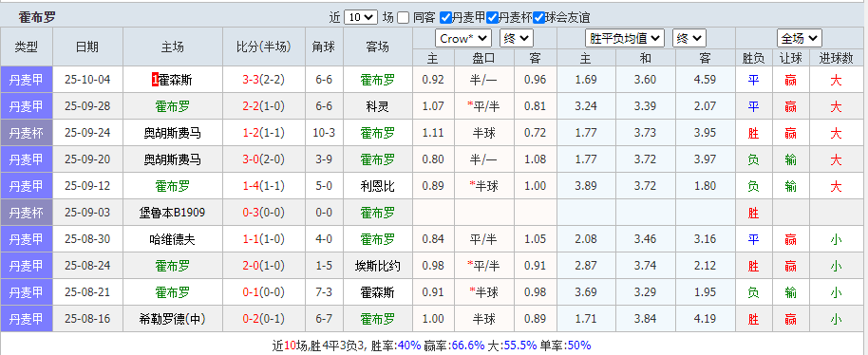Click the 丹麦杯 type cell for 25-09-24
This screenshot has width=868, height=355.
tap(27, 133)
